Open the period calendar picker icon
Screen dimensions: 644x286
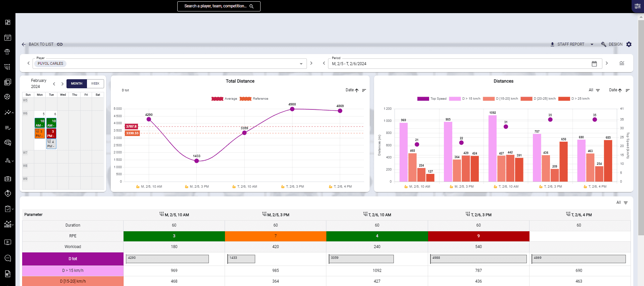pyautogui.click(x=594, y=64)
